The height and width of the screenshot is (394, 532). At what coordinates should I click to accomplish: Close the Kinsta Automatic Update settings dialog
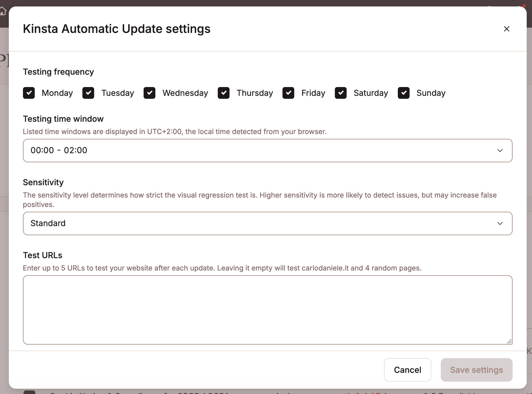[x=507, y=29]
